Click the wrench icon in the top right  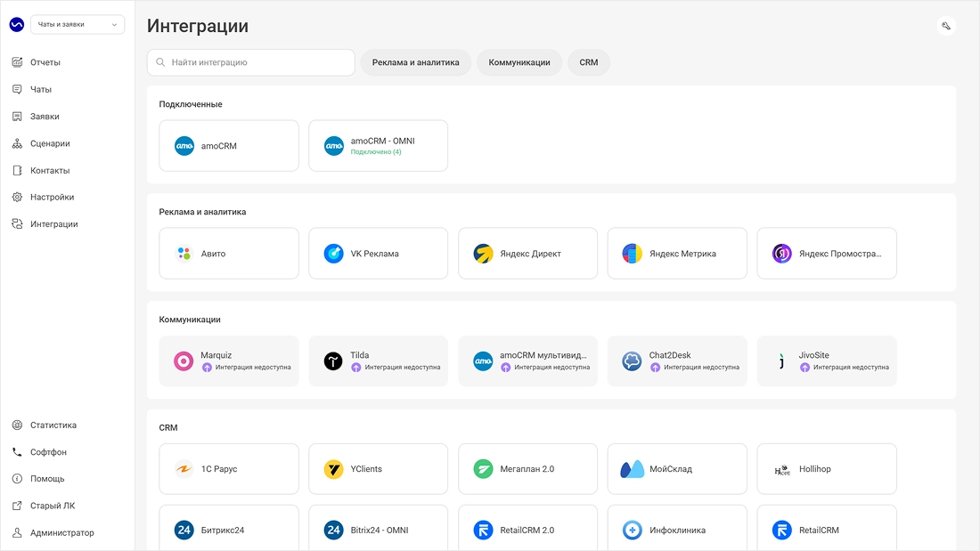tap(946, 26)
